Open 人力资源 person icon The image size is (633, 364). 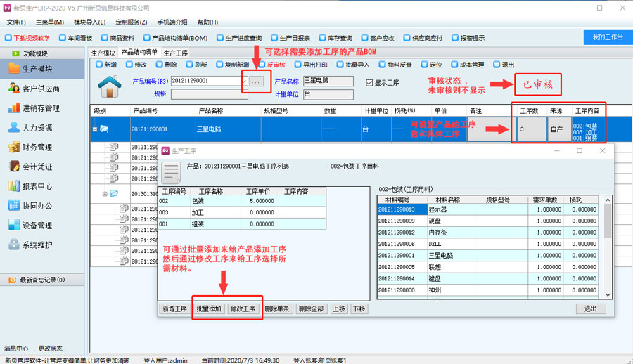(14, 127)
